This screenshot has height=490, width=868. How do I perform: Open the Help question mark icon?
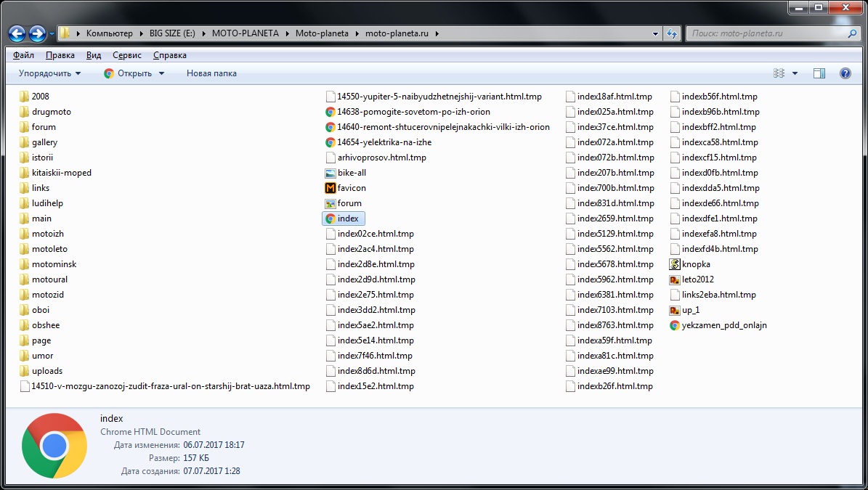[x=845, y=73]
